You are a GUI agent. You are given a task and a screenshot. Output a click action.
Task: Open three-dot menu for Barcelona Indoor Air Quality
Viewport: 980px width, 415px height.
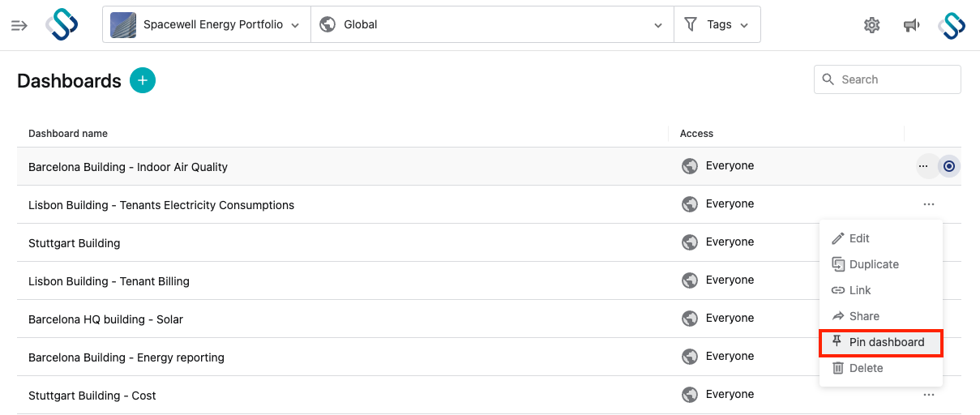(x=923, y=166)
